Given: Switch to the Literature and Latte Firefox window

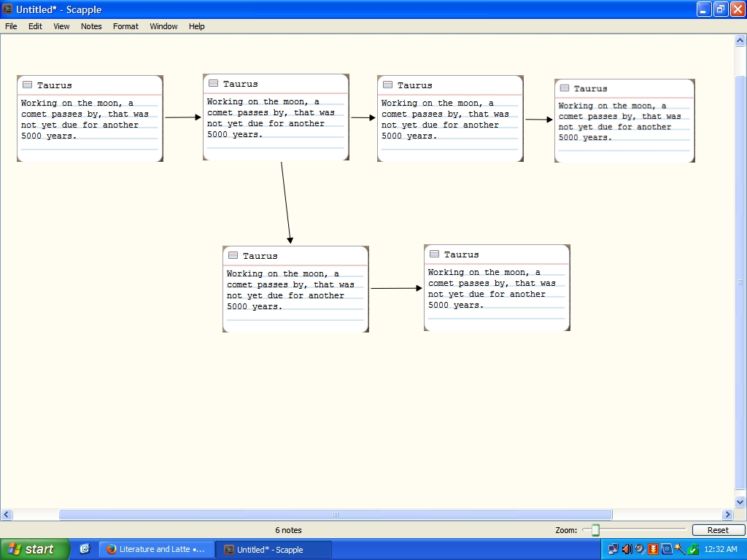Looking at the screenshot, I should [156, 549].
